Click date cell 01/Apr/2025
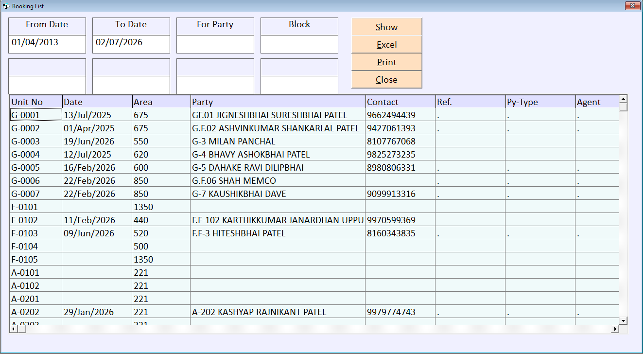 coord(97,128)
